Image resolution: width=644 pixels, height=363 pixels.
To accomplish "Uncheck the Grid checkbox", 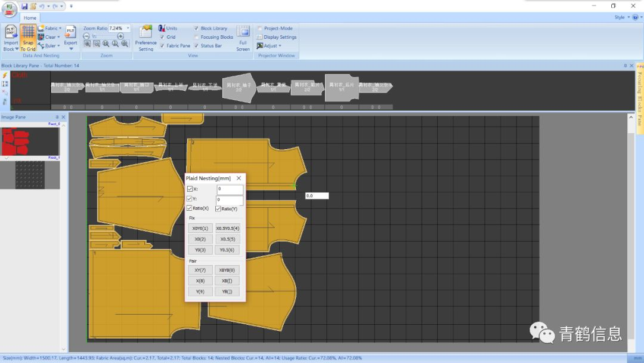I will (x=162, y=37).
